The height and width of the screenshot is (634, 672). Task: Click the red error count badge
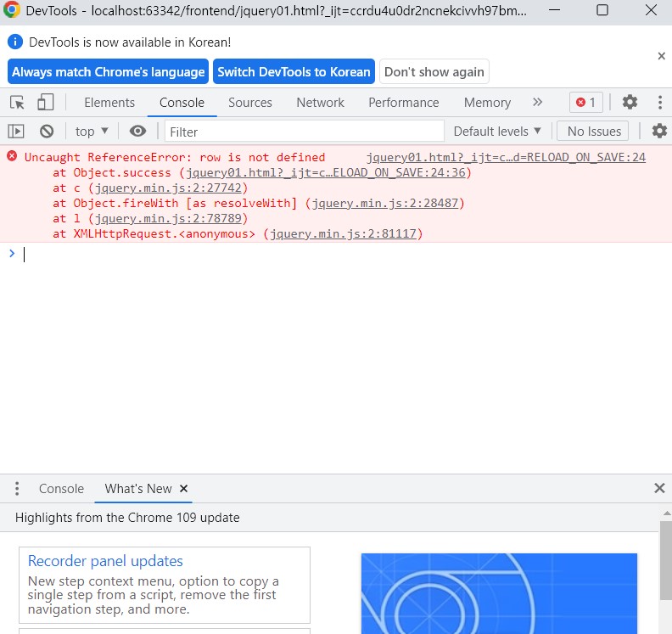coord(585,103)
